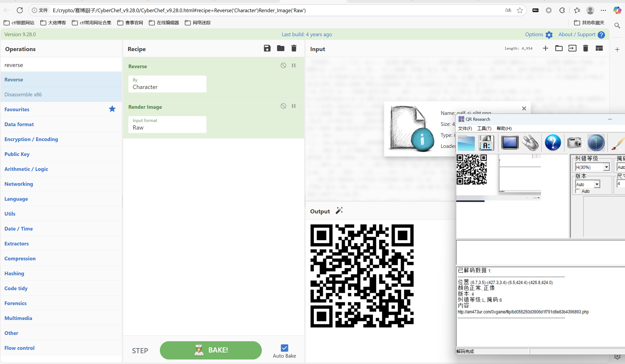Open QR Research help question icon
The image size is (625, 364).
[553, 143]
